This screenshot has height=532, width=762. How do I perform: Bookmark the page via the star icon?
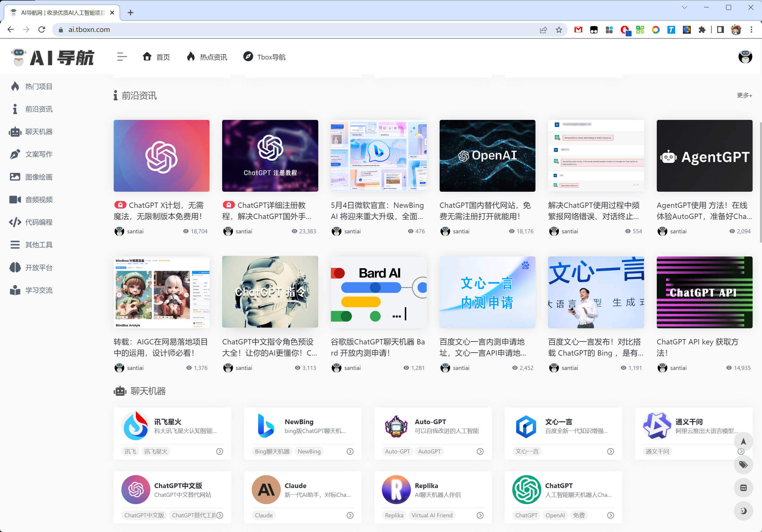coord(559,30)
